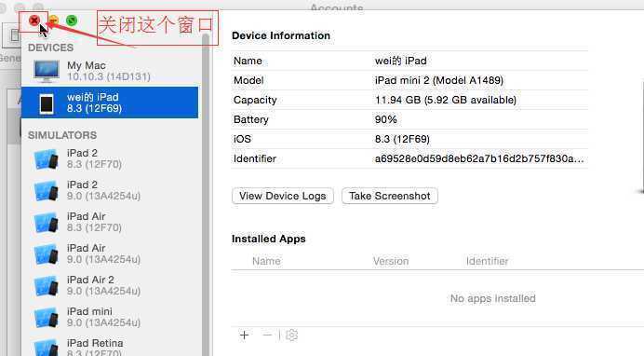The width and height of the screenshot is (644, 356).
Task: Click the battery value 90%
Action: 385,119
